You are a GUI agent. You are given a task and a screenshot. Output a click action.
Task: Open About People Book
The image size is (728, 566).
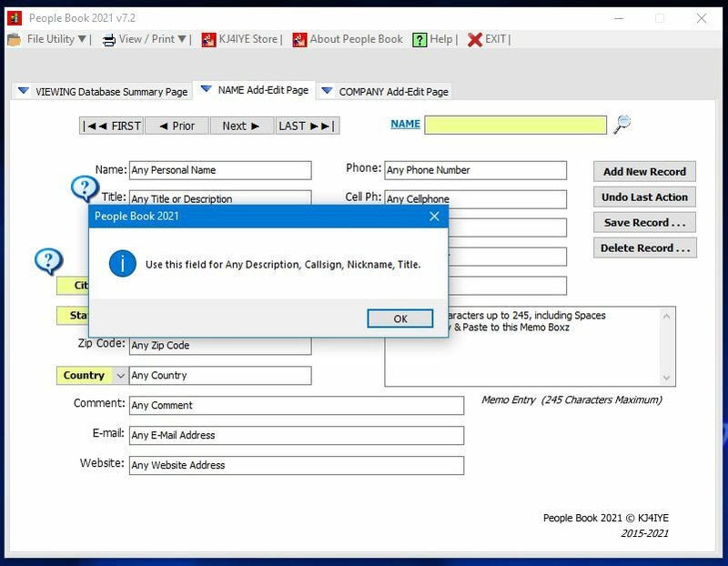coord(357,39)
